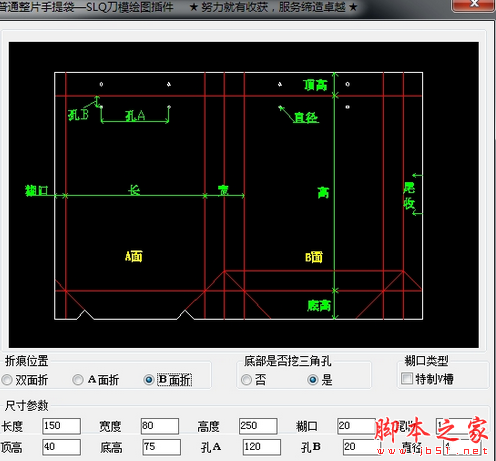Click the green 长 dimension label
Image resolution: width=496 pixels, height=461 pixels.
click(x=134, y=190)
